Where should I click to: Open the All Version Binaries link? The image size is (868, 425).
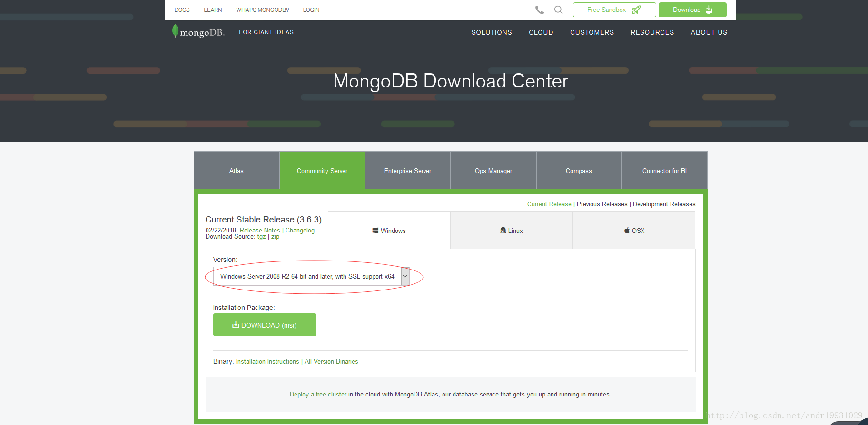click(331, 361)
